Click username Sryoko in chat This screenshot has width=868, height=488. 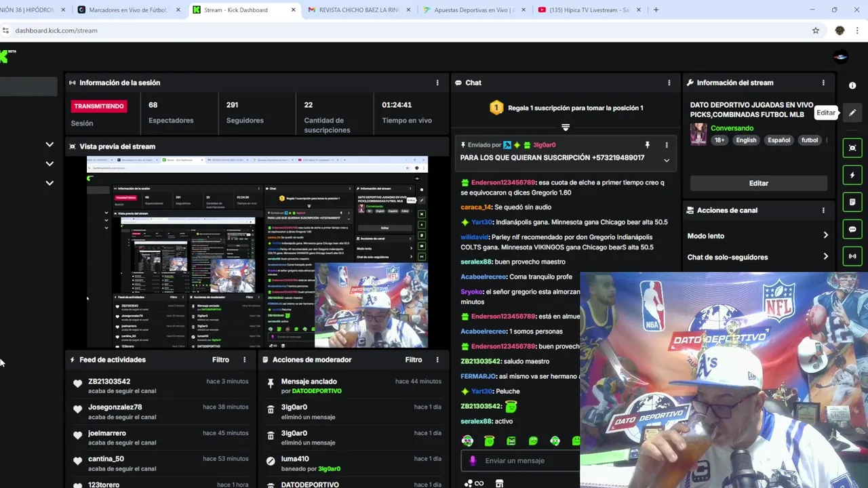coord(472,292)
